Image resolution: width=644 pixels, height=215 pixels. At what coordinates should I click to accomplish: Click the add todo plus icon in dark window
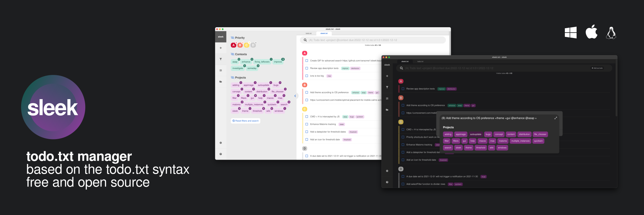click(387, 76)
